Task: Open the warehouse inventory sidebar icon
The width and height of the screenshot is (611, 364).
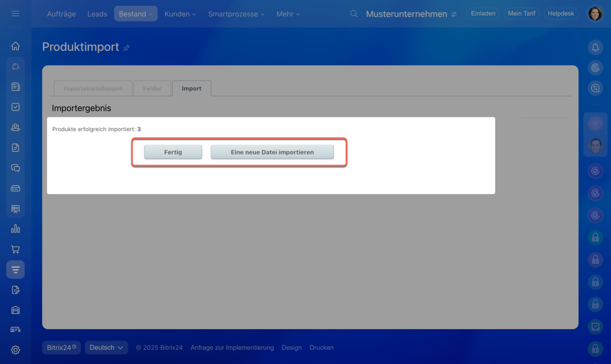Action: [15, 310]
